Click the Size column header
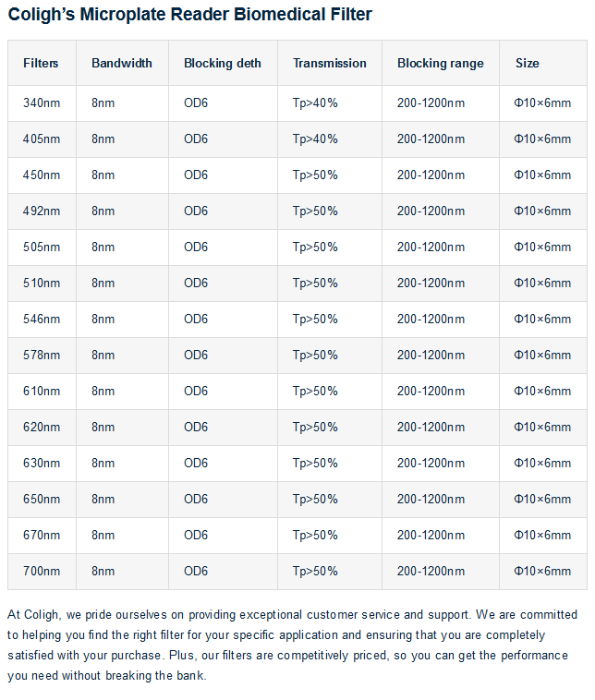This screenshot has height=700, width=595. (528, 64)
